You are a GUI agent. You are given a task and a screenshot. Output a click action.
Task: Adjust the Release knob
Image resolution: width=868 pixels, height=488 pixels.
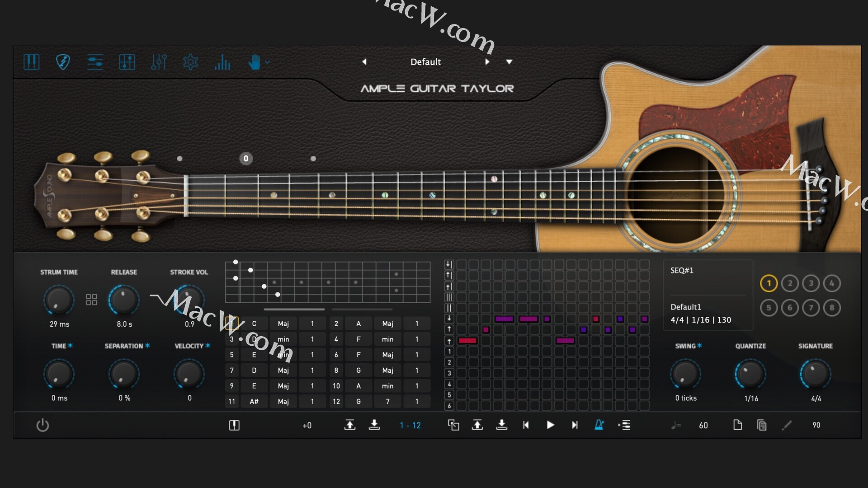coord(124,300)
